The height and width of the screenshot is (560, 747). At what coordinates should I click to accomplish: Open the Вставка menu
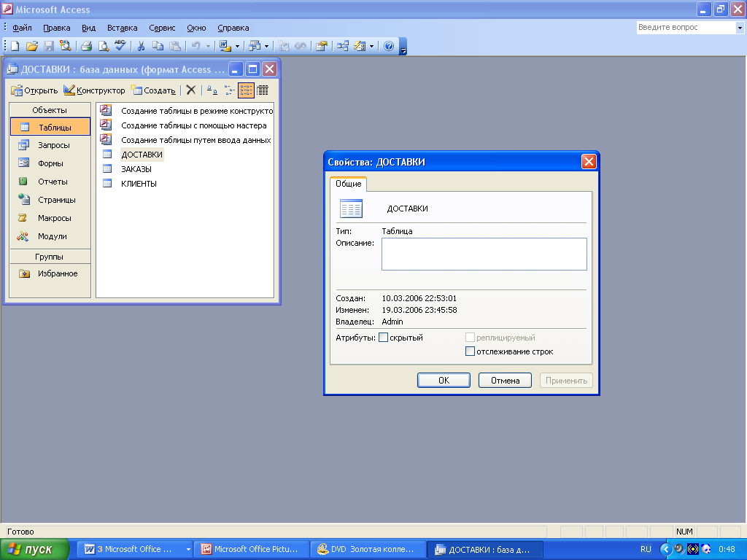point(123,28)
